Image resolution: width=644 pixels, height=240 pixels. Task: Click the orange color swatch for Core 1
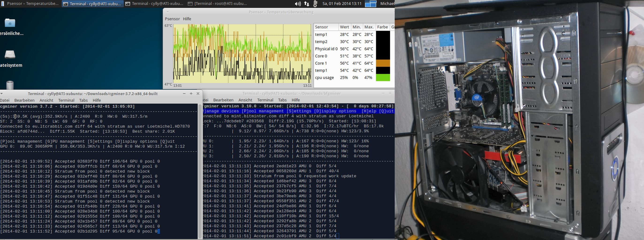coord(383,63)
